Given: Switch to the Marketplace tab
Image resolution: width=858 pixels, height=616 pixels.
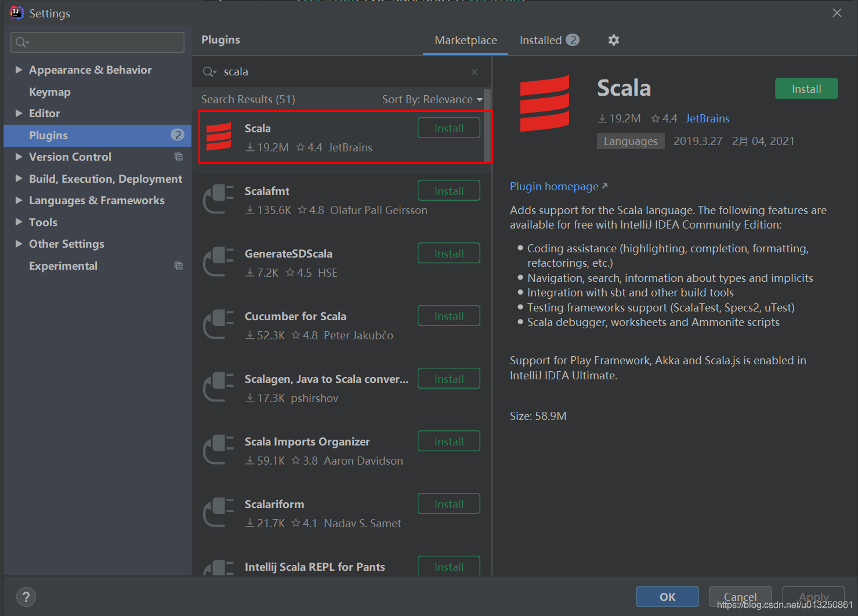Looking at the screenshot, I should coord(466,40).
